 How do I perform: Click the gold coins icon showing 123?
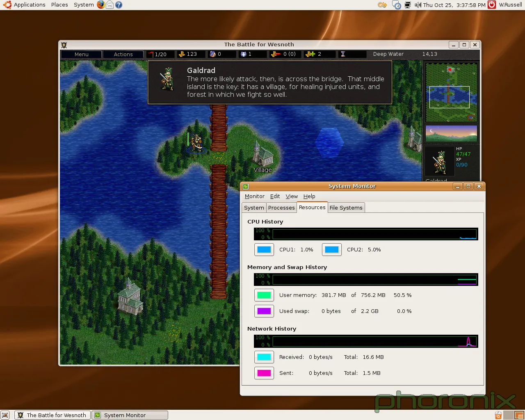(182, 54)
